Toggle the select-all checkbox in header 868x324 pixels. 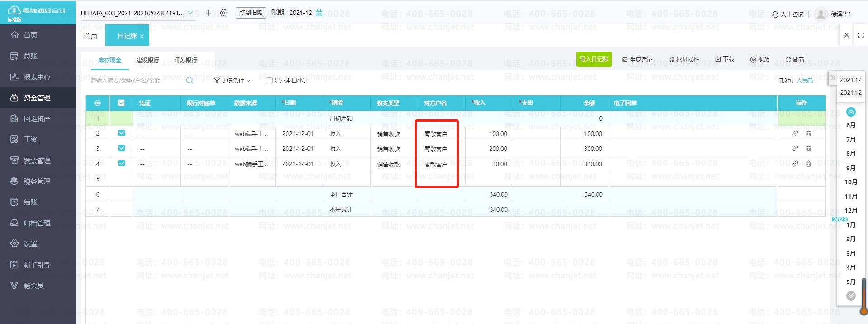point(121,103)
